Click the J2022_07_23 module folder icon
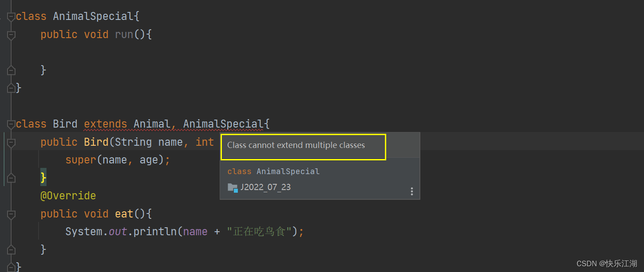Viewport: 644px width, 272px height. click(x=233, y=187)
